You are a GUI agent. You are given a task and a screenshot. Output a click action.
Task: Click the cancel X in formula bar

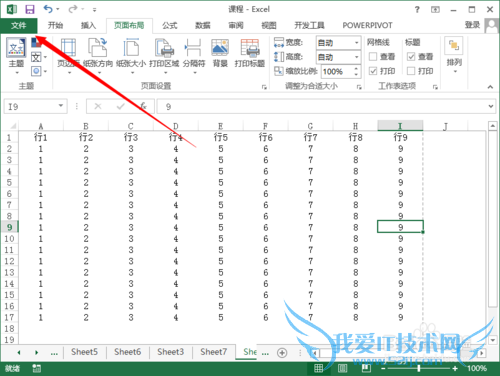tap(98, 106)
